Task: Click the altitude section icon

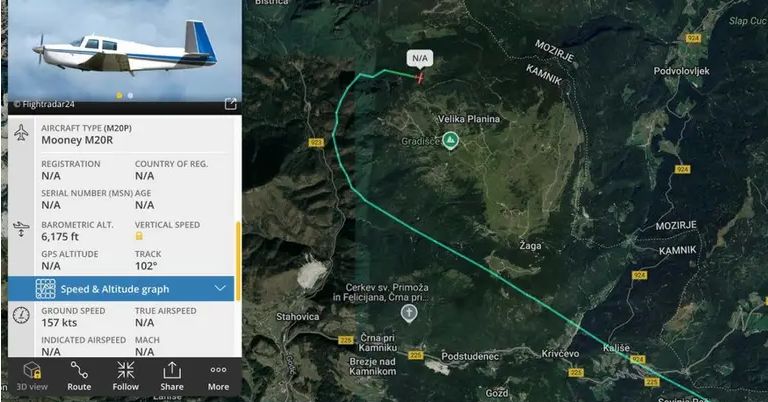Action: (21, 229)
